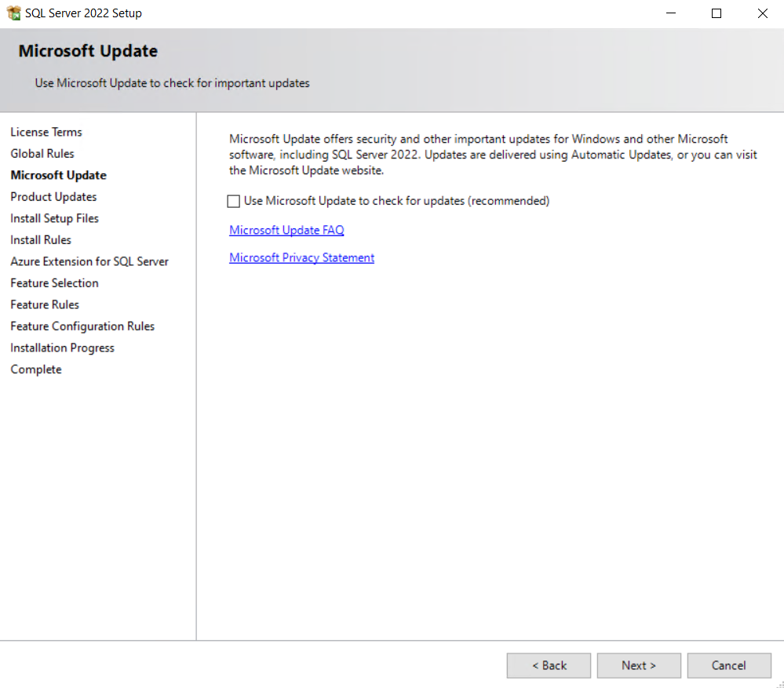Enable Use Microsoft Update to check for updates
Image resolution: width=784 pixels, height=688 pixels.
[234, 202]
